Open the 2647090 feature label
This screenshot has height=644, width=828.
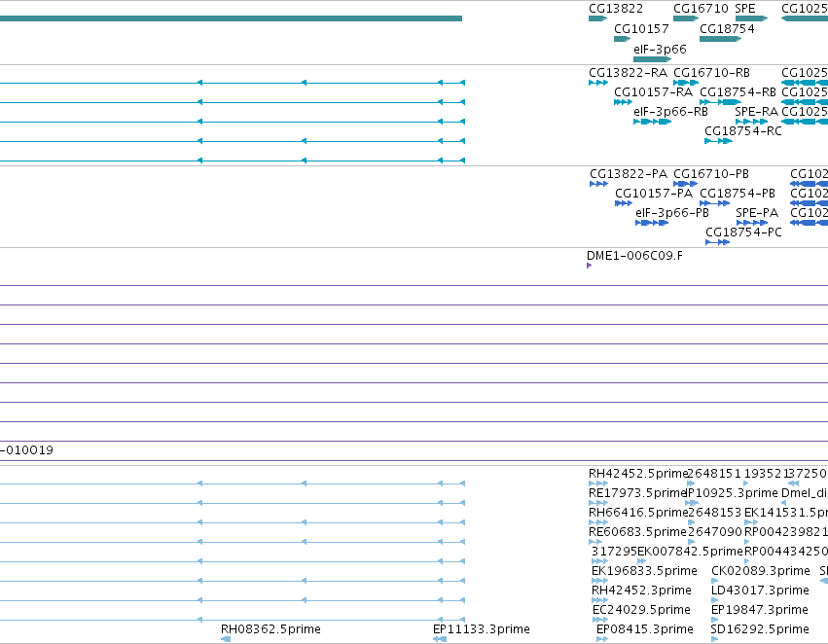tap(714, 532)
